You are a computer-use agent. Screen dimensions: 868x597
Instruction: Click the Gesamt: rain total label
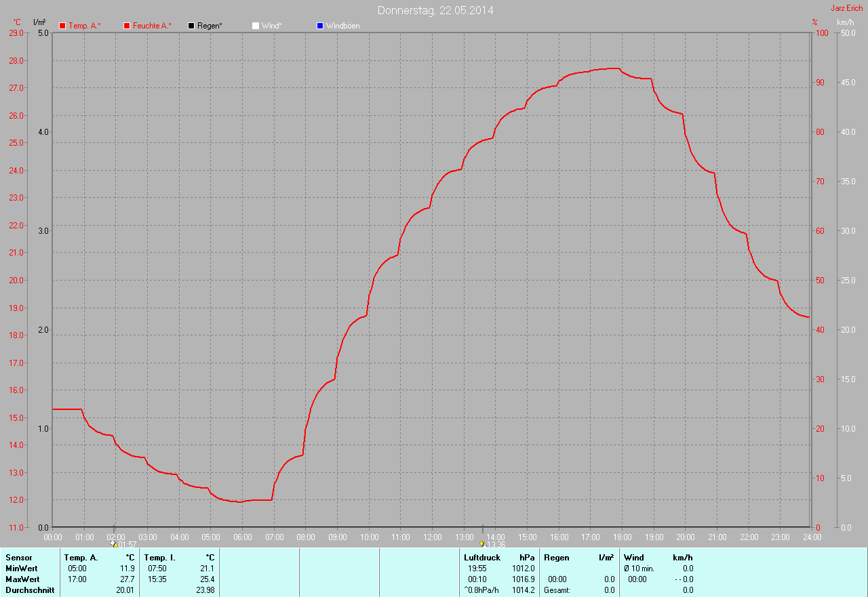[557, 590]
